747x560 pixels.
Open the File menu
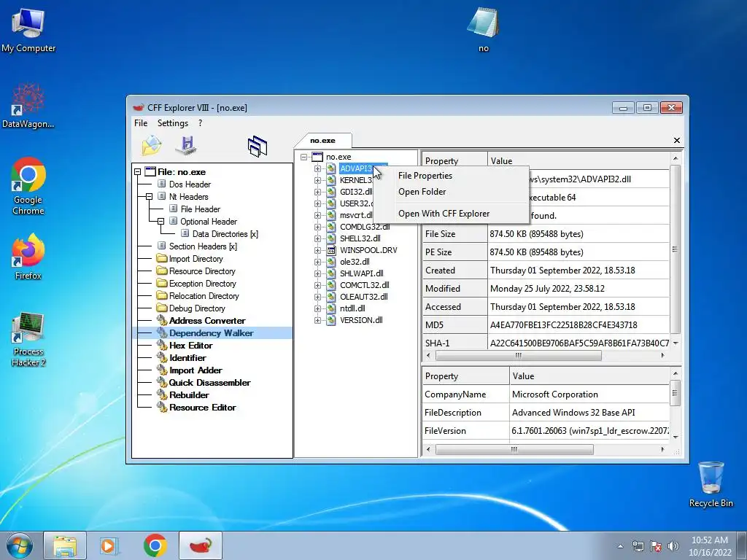click(141, 122)
